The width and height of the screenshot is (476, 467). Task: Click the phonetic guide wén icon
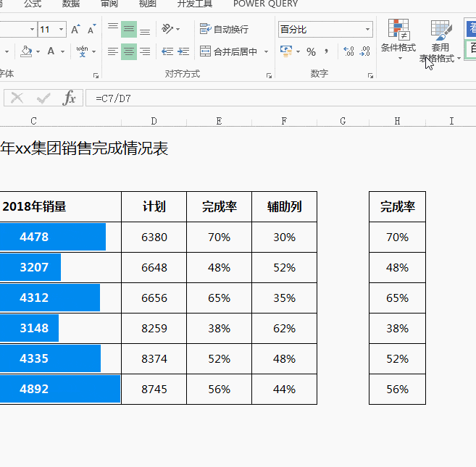point(82,51)
